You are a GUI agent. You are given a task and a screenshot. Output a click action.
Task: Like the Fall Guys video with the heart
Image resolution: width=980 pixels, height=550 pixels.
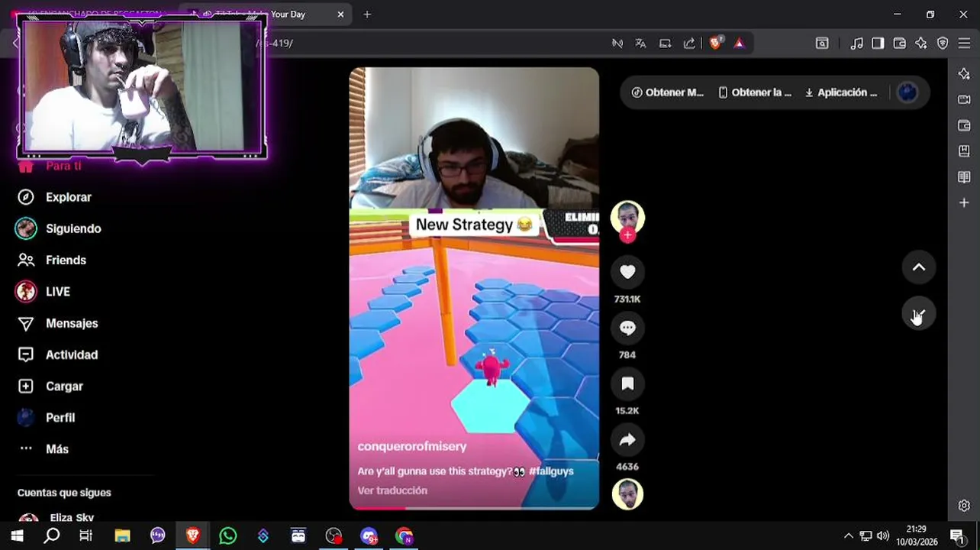tap(627, 272)
